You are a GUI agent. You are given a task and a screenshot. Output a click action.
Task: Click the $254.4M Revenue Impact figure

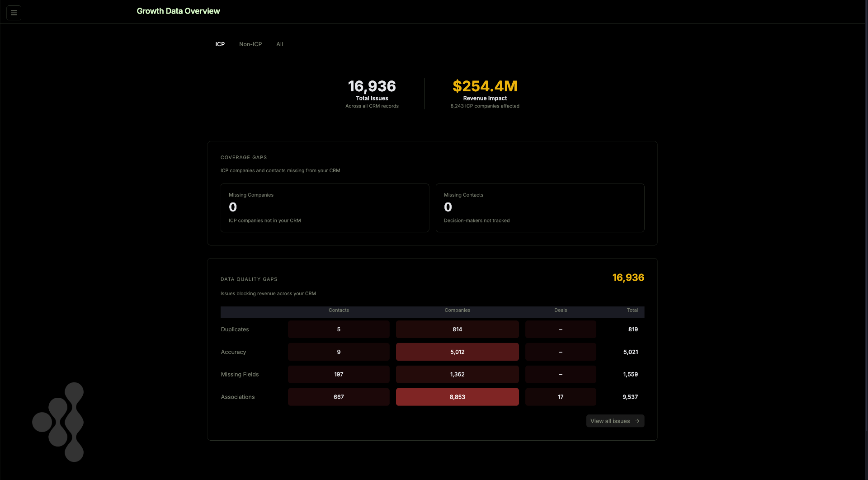point(485,86)
